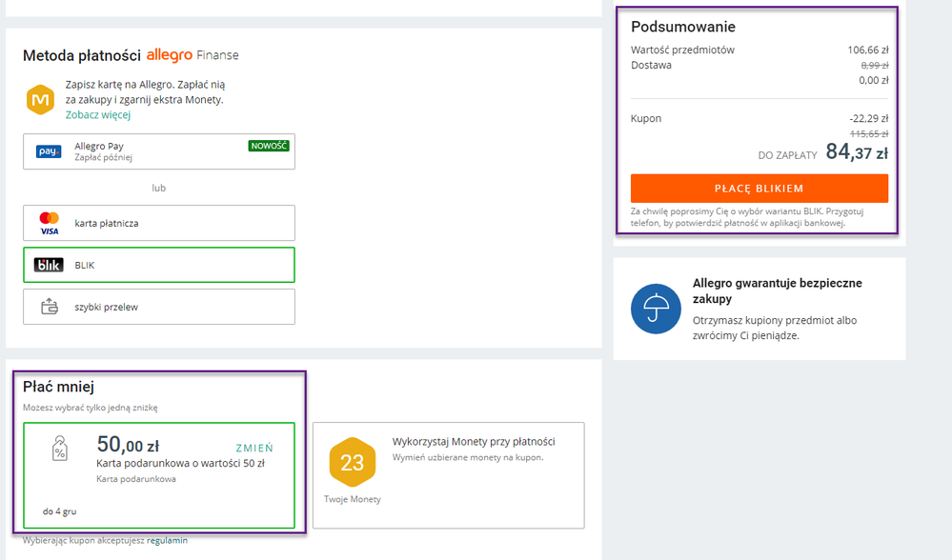Click the 0,00 zł delivery cost
The width and height of the screenshot is (952, 560).
(x=873, y=80)
